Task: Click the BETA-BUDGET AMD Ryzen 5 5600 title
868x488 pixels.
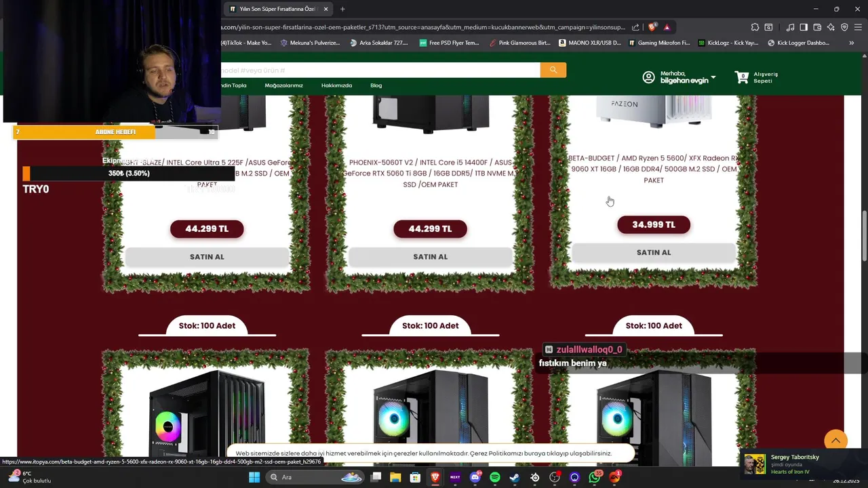Action: click(654, 169)
